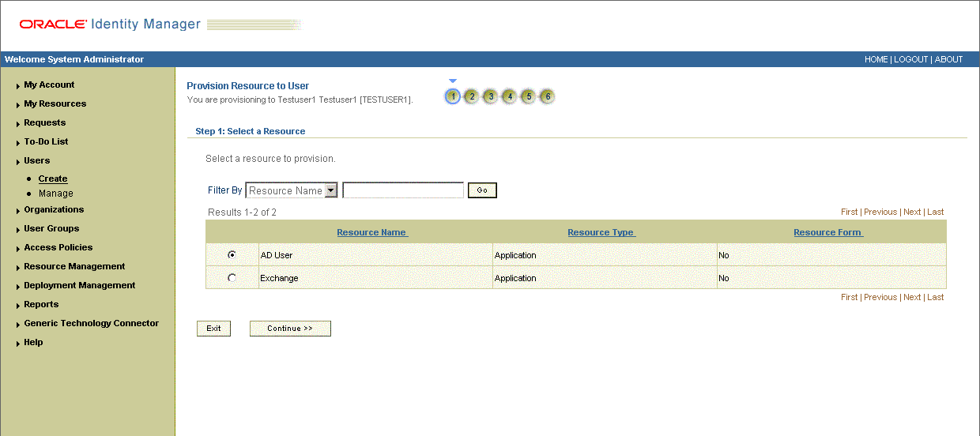This screenshot has height=436, width=980.
Task: Click the LOGOUT link
Action: 911,59
